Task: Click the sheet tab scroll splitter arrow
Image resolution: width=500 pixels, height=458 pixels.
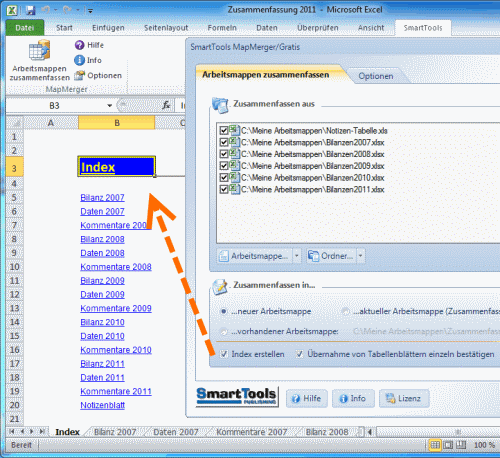Action: pyautogui.click(x=369, y=432)
